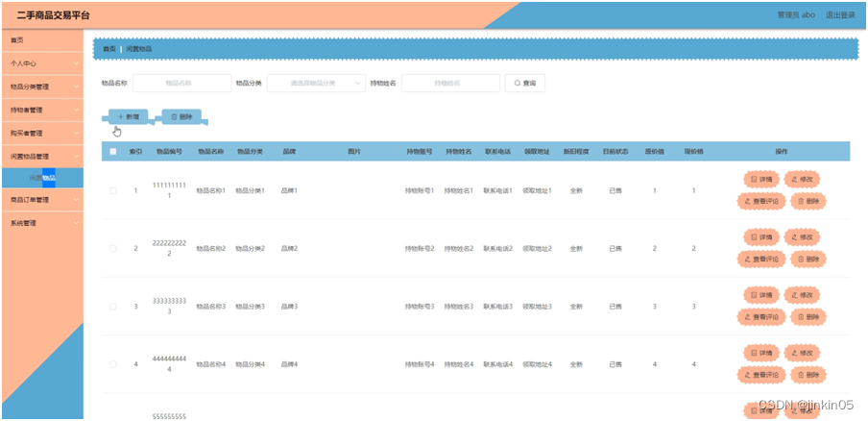Select the 闲置物品 submenu item

pos(42,178)
